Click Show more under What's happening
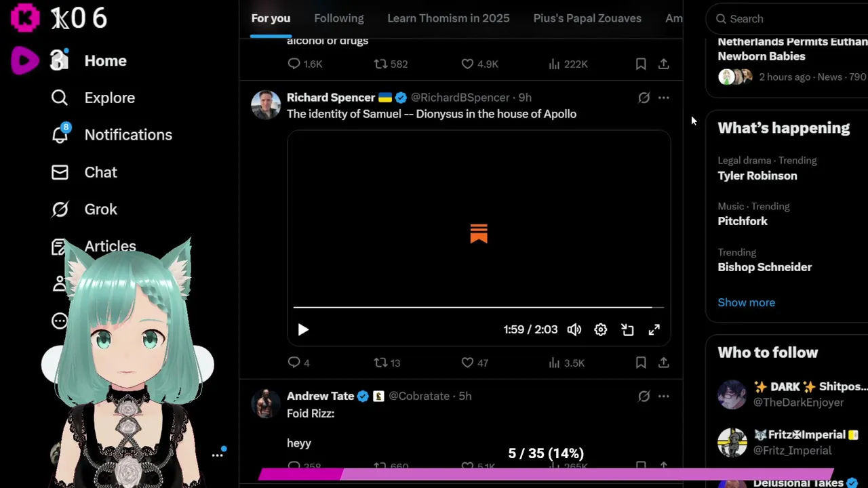This screenshot has height=488, width=868. pyautogui.click(x=746, y=302)
